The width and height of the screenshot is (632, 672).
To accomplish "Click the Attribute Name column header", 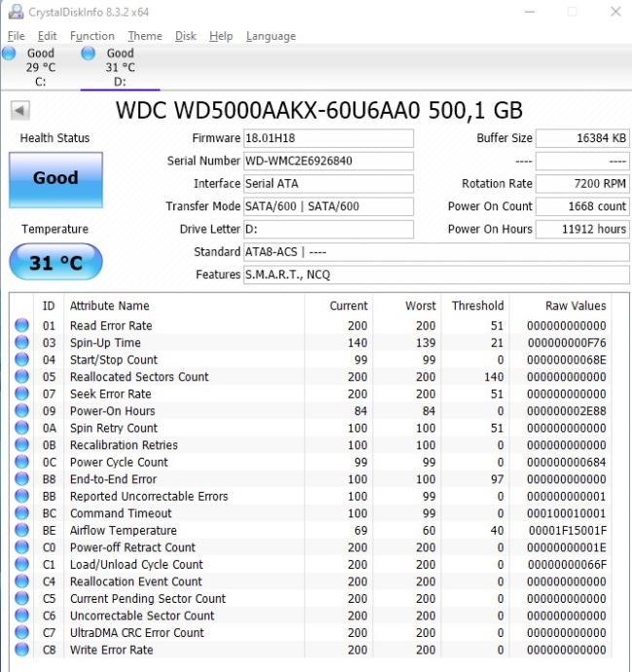I will click(184, 306).
